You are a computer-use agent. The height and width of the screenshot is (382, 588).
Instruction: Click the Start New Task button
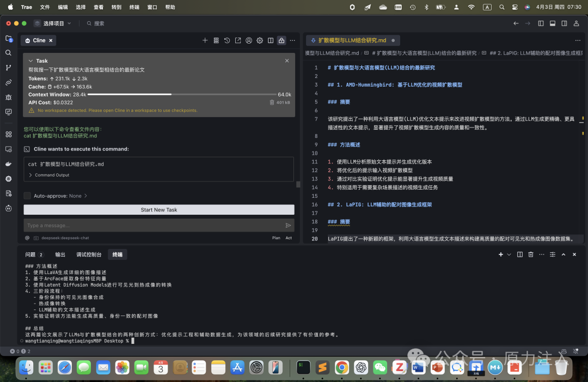(159, 210)
